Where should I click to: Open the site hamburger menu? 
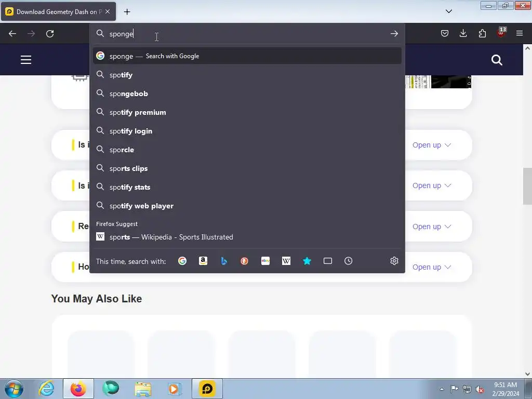[x=26, y=60]
